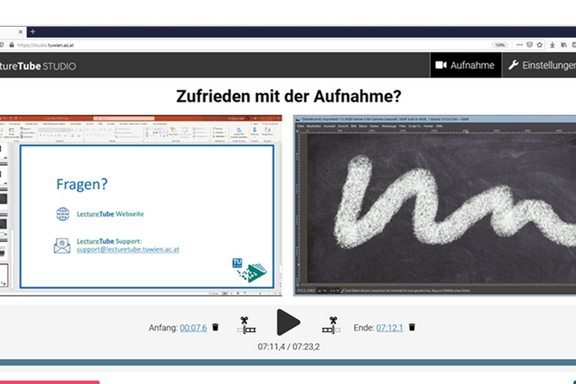Viewport: 576px width, 384px height.
Task: Reset the 150% zoom badge
Action: click(x=500, y=45)
